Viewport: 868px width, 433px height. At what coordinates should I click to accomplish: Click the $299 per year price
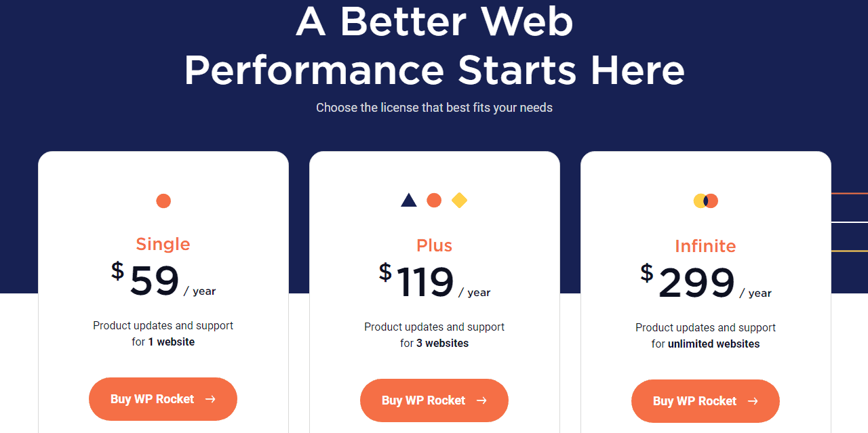click(x=705, y=283)
